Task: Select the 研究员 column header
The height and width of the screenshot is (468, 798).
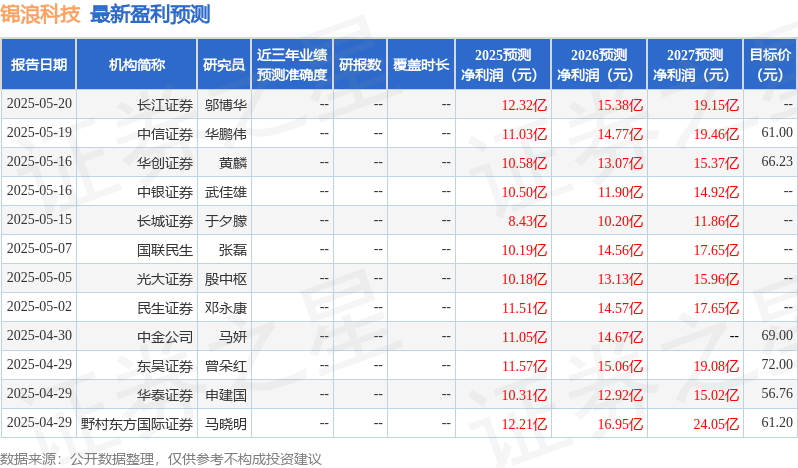Action: click(x=224, y=65)
